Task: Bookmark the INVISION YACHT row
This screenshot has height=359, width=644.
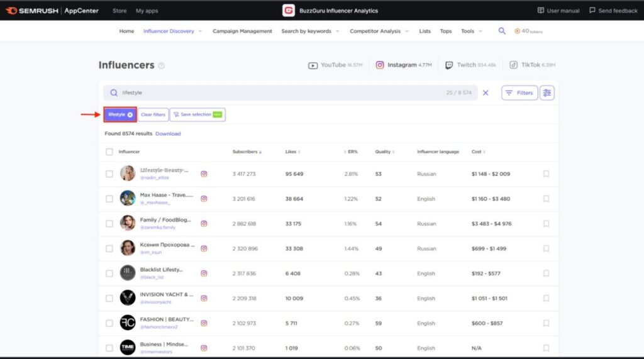Action: [547, 298]
